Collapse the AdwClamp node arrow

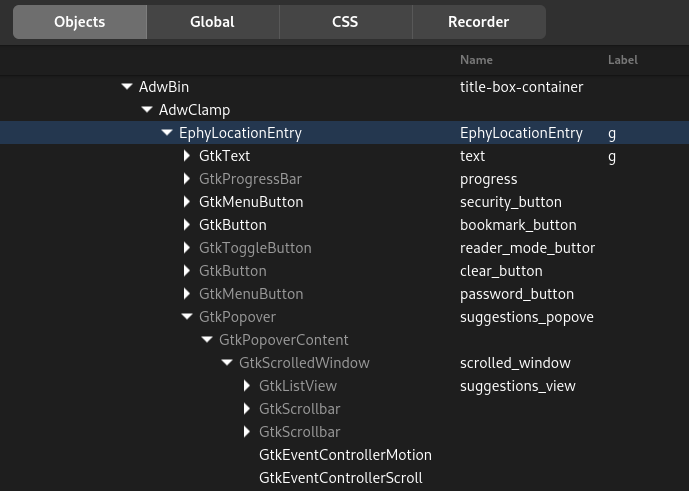[x=147, y=109]
